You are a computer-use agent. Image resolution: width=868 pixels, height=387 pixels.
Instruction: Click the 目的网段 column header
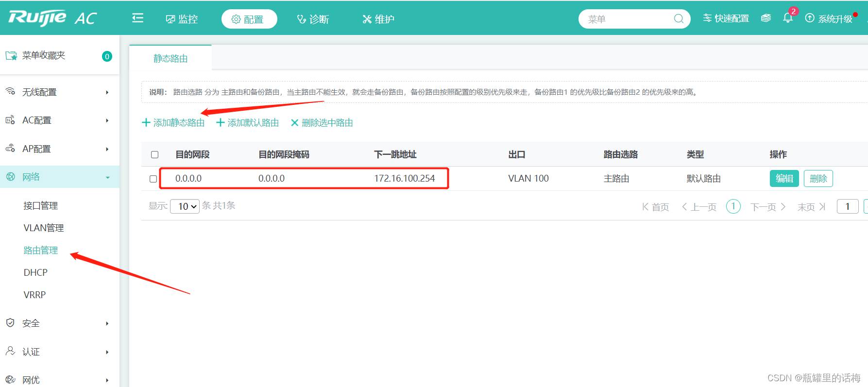(192, 154)
